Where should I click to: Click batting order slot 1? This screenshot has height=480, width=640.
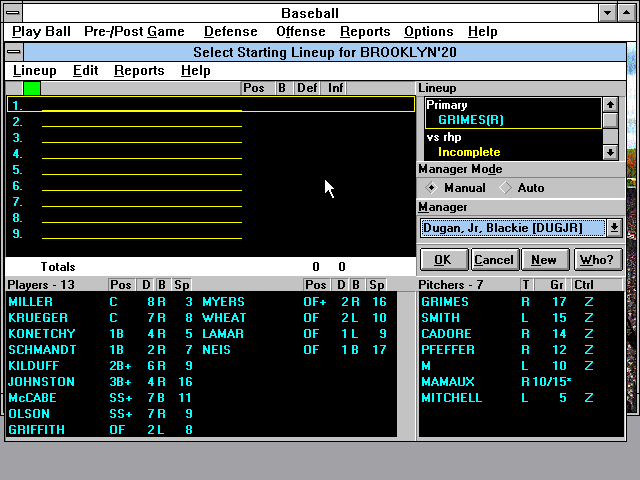click(x=140, y=105)
